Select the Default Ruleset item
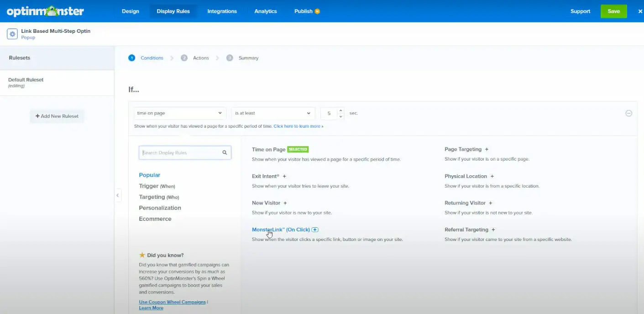644x314 pixels. coord(57,83)
